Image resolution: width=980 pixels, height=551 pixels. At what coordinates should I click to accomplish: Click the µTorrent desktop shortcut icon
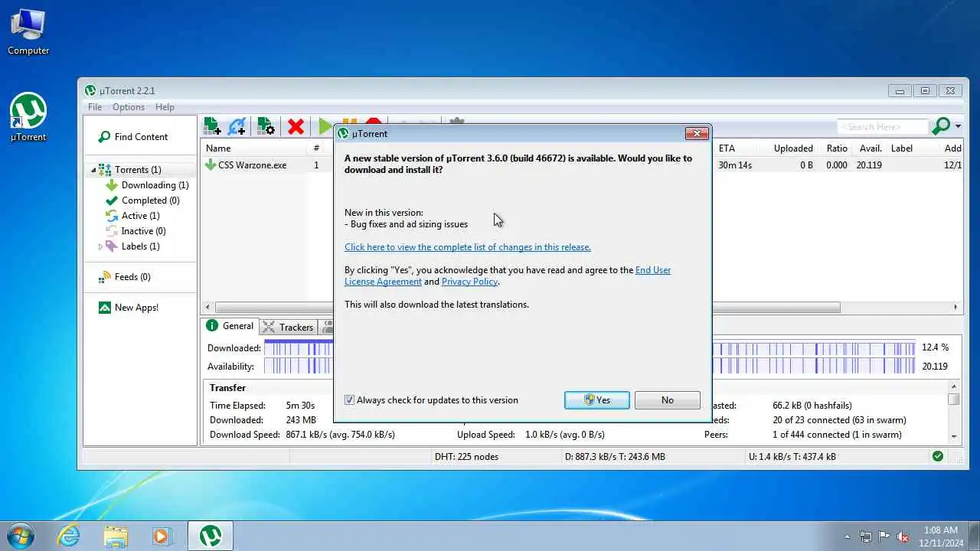pyautogui.click(x=28, y=118)
